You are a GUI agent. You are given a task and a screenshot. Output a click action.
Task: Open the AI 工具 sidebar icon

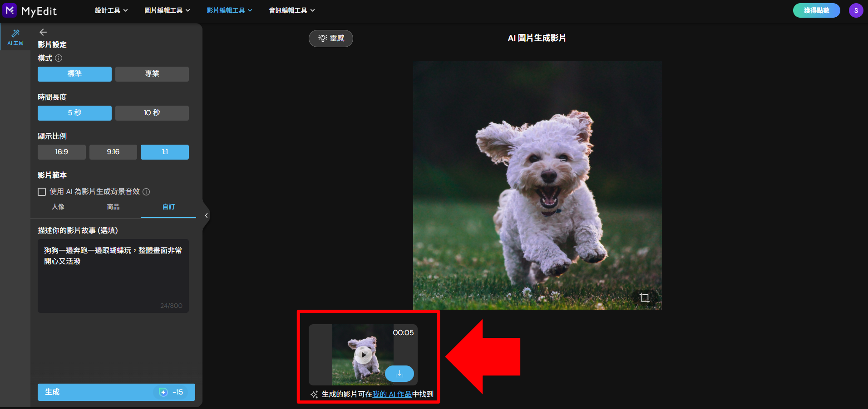click(15, 37)
